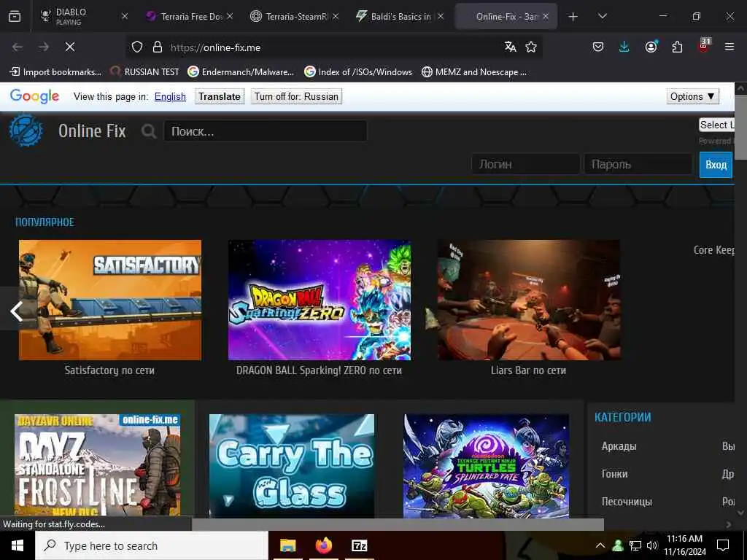The image size is (747, 560).
Task: Open the Satisfactory game thumbnail
Action: tap(110, 300)
